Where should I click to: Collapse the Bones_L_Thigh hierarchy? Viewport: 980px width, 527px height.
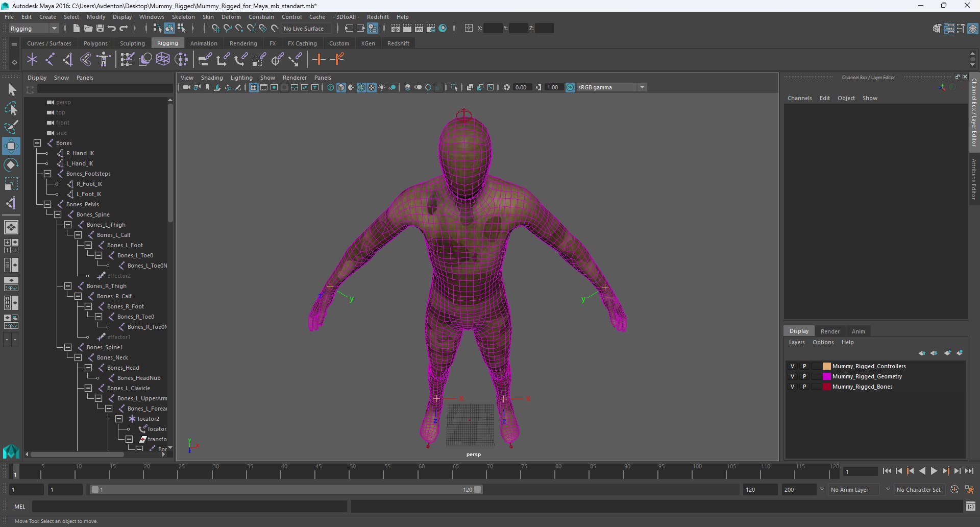click(68, 225)
